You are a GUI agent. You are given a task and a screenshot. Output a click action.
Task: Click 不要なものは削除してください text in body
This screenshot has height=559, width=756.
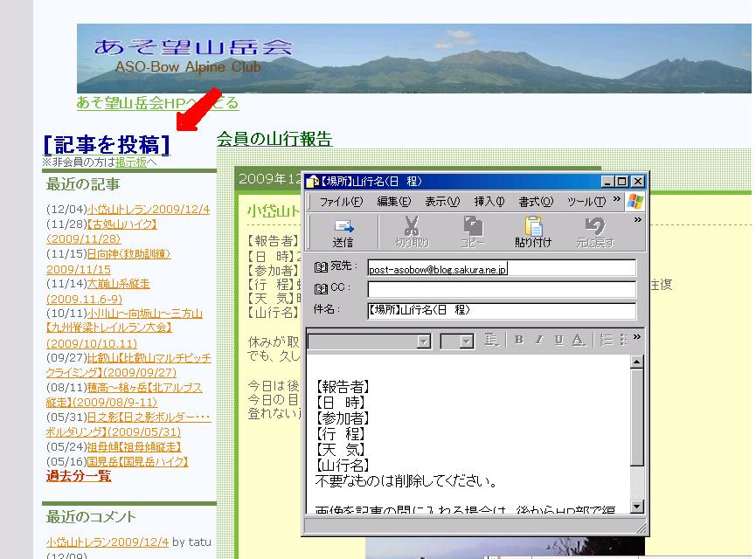click(x=406, y=481)
